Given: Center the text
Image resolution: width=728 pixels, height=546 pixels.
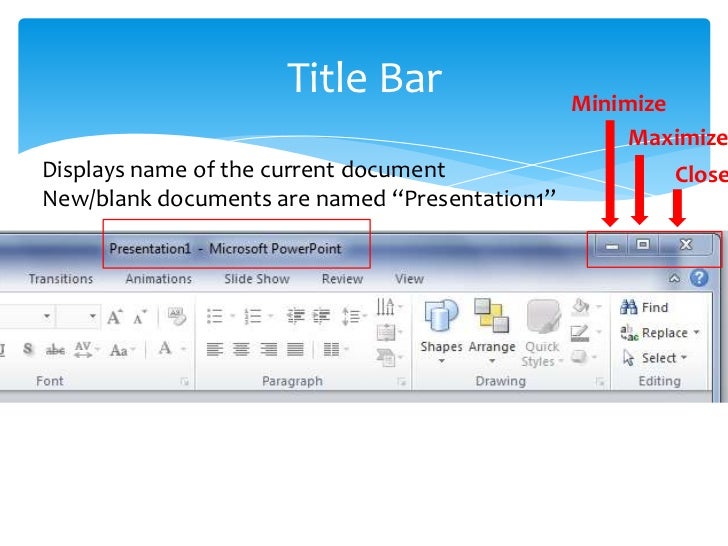Looking at the screenshot, I should tap(241, 349).
